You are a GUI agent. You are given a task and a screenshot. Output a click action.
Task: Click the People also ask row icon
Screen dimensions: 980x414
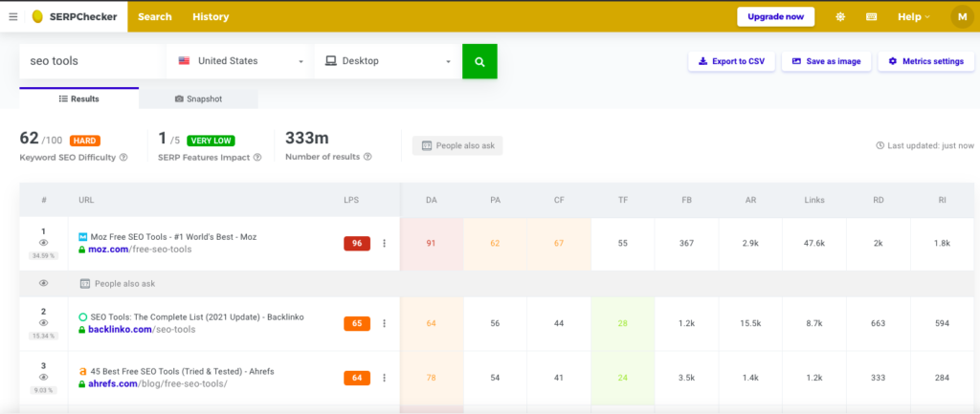pos(85,284)
